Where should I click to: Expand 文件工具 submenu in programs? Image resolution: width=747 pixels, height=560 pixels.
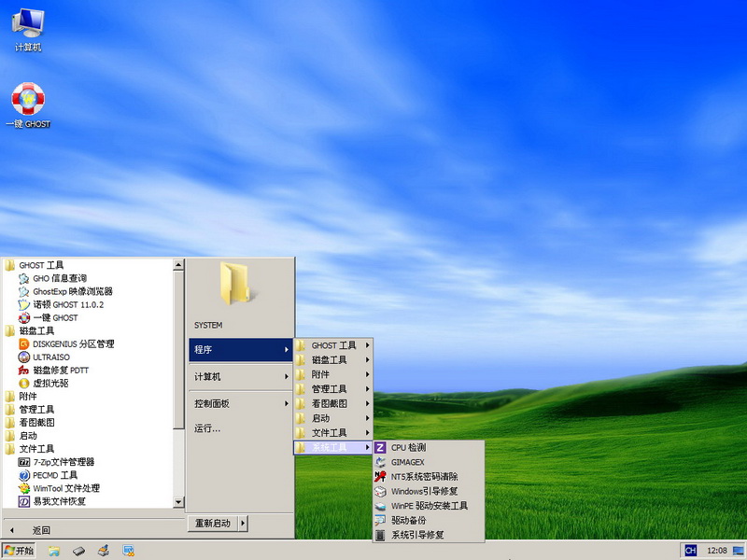click(x=332, y=433)
